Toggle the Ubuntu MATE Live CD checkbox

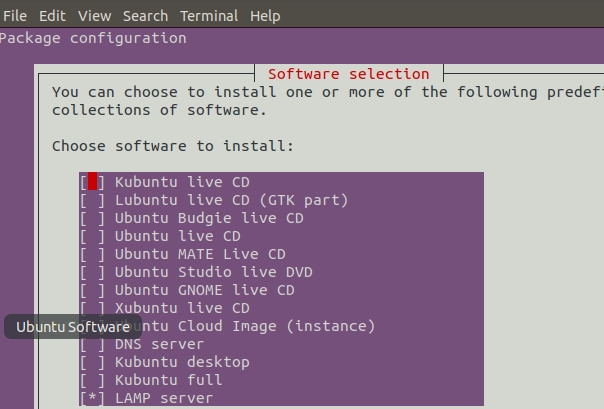(x=92, y=254)
